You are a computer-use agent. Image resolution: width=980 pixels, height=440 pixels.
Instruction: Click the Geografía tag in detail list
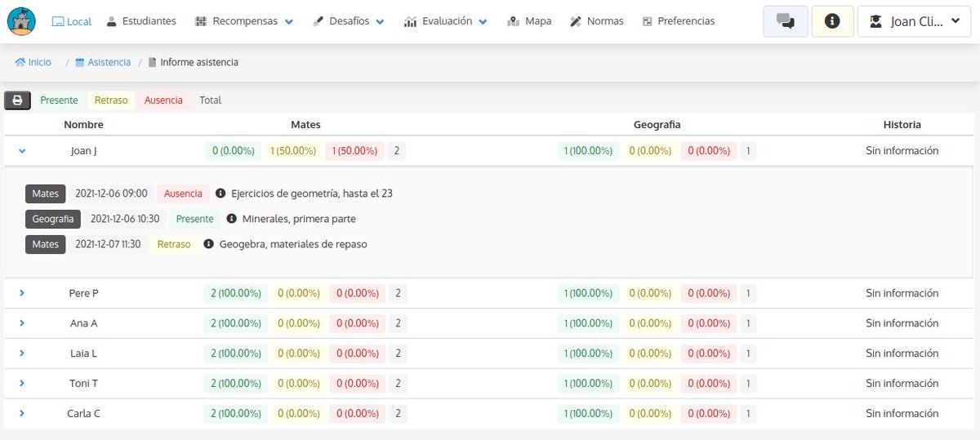click(53, 219)
